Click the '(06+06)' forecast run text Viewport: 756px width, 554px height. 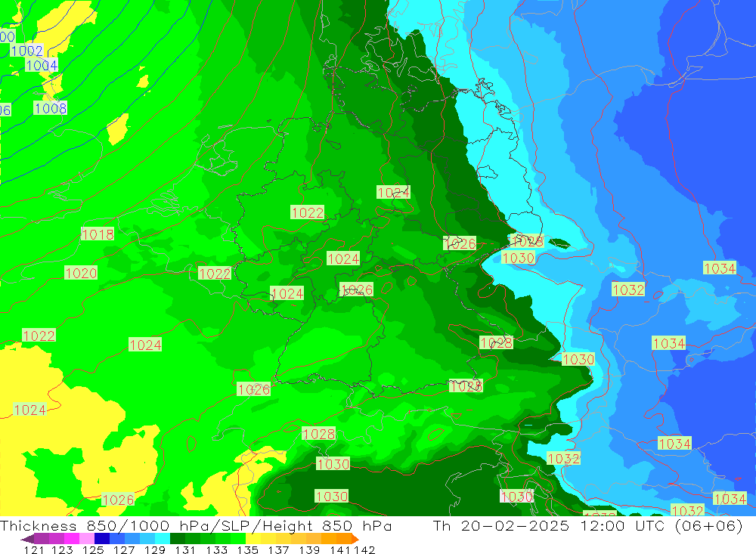pyautogui.click(x=709, y=525)
